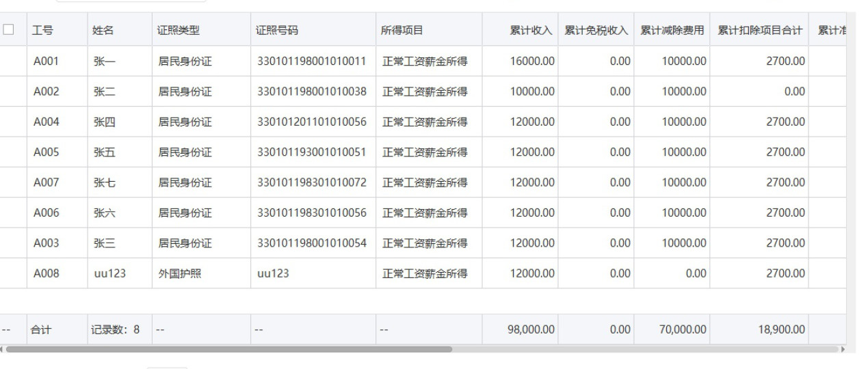
Task: Click the name 张六
Action: tap(104, 213)
